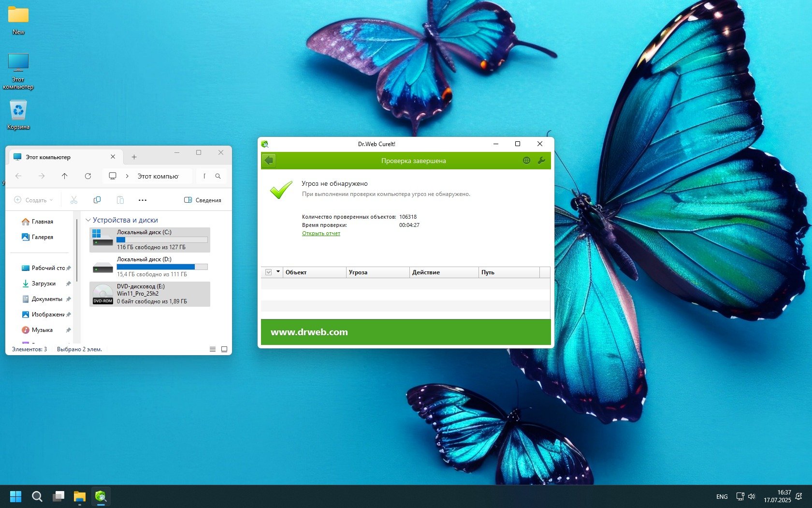
Task: Open Windows taskbar search
Action: [37, 496]
